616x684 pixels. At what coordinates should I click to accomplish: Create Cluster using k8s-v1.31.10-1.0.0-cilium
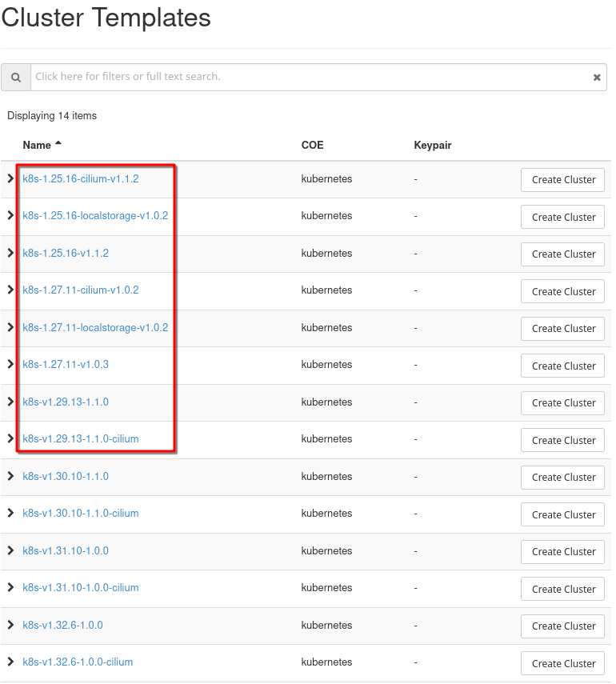[563, 589]
